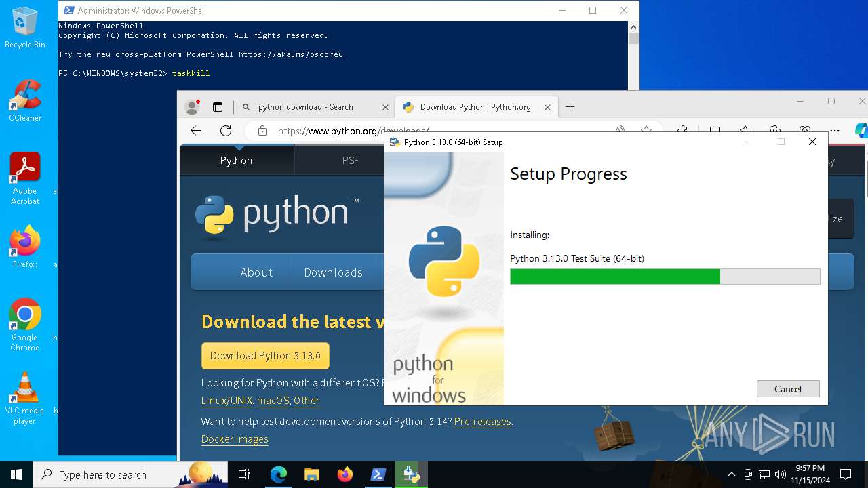This screenshot has height=488, width=868.
Task: Open the Docker images link
Action: 235,439
